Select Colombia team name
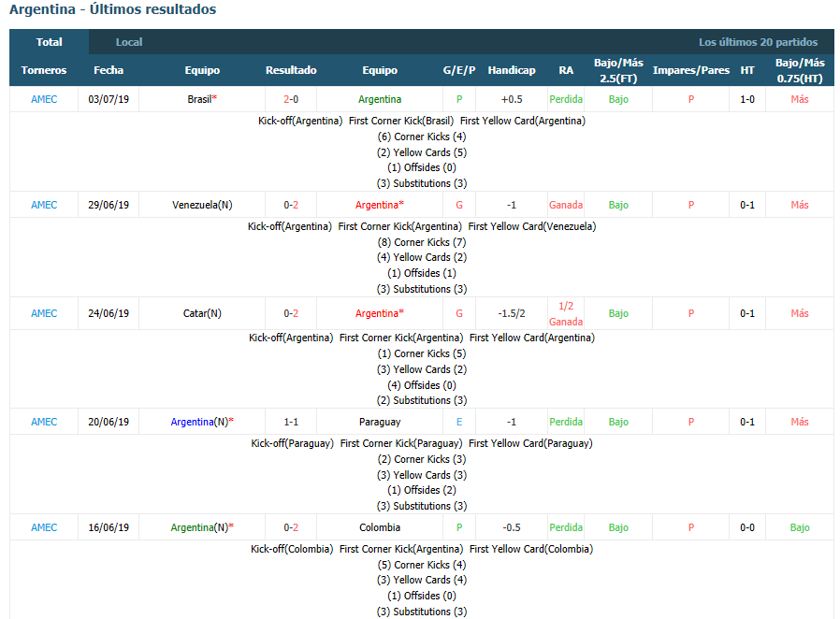Screen dimensions: 840x619 point(380,527)
